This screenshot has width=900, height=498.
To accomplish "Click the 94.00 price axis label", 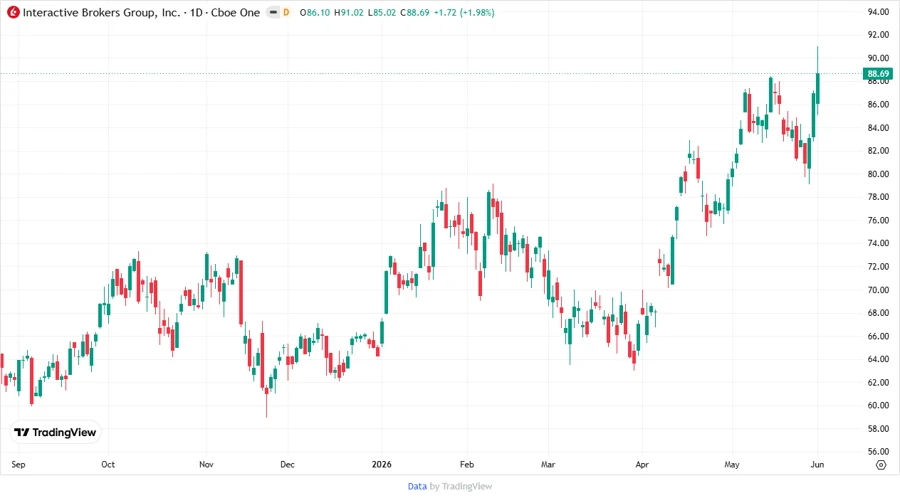I will (x=878, y=11).
